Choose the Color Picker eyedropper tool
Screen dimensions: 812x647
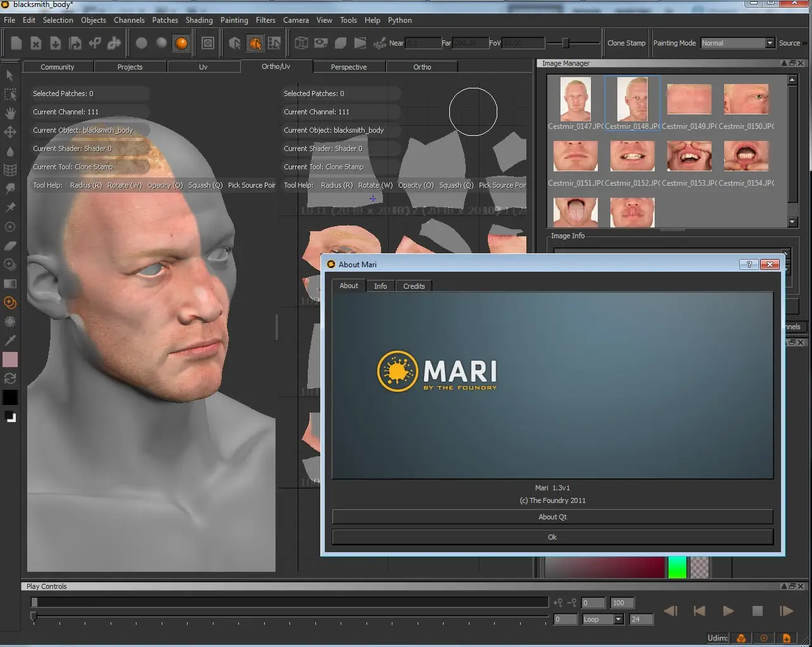click(10, 341)
